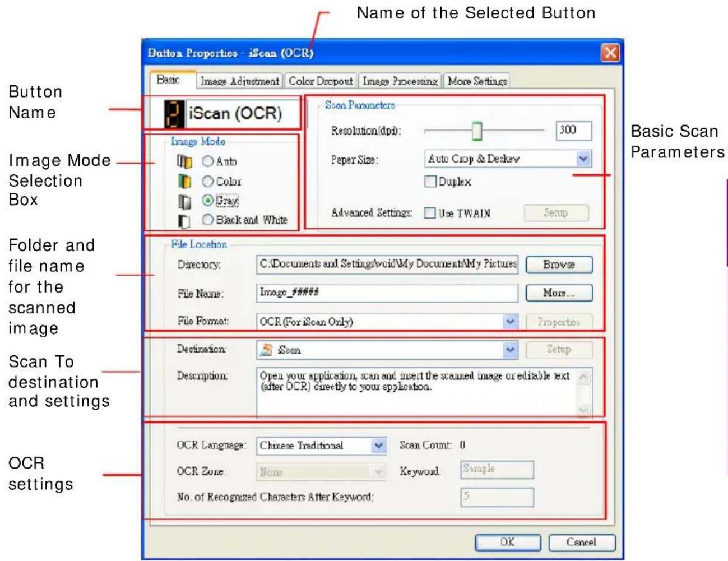
Task: Click the Black and White mode icon
Action: (x=184, y=221)
